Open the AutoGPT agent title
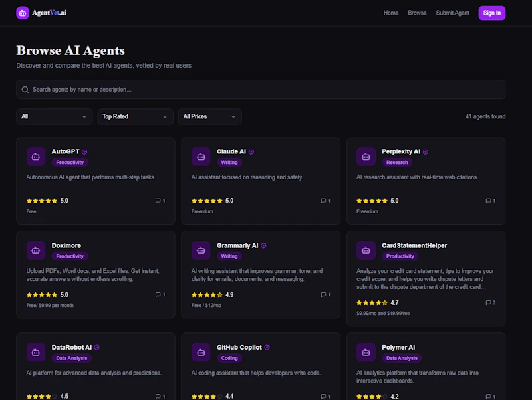The height and width of the screenshot is (400, 532). 65,151
